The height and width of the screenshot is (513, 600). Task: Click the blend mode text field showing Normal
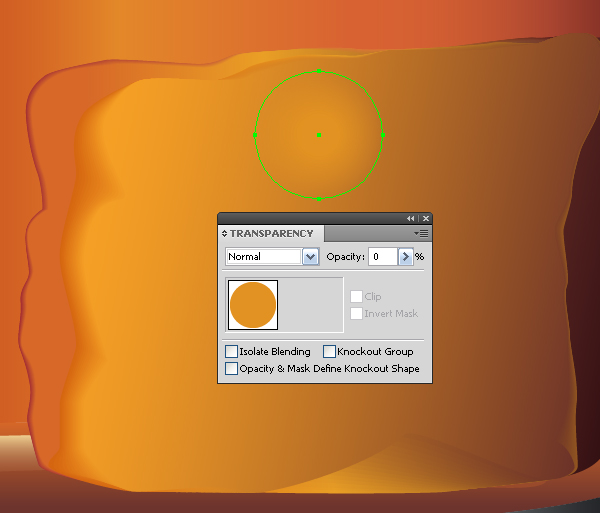pyautogui.click(x=264, y=257)
